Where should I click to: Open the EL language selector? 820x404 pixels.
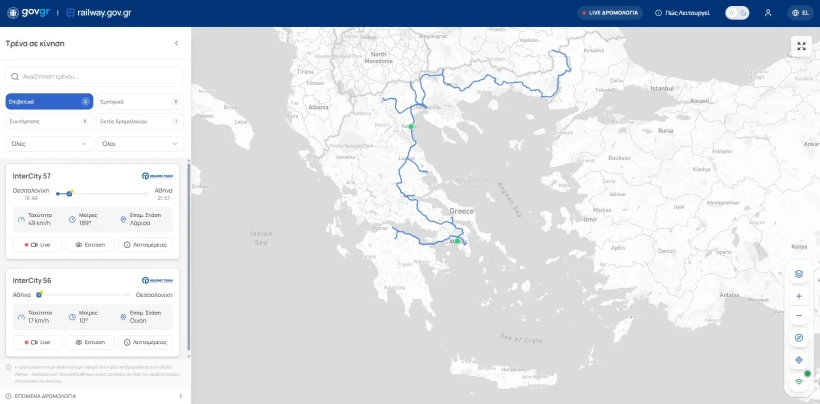click(x=800, y=13)
